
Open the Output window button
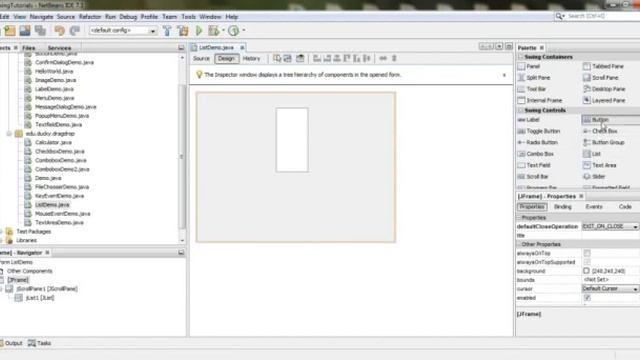pos(11,343)
